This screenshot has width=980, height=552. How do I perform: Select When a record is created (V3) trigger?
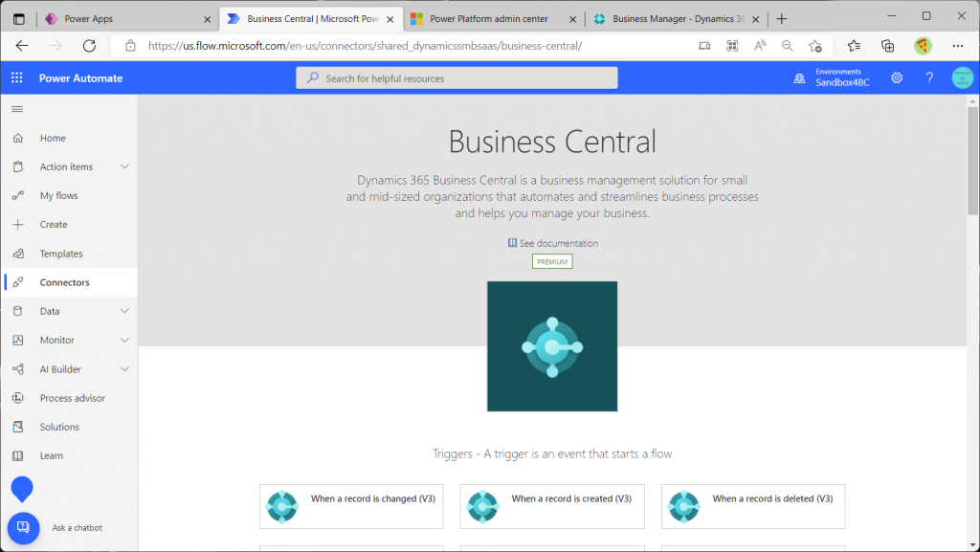[552, 506]
